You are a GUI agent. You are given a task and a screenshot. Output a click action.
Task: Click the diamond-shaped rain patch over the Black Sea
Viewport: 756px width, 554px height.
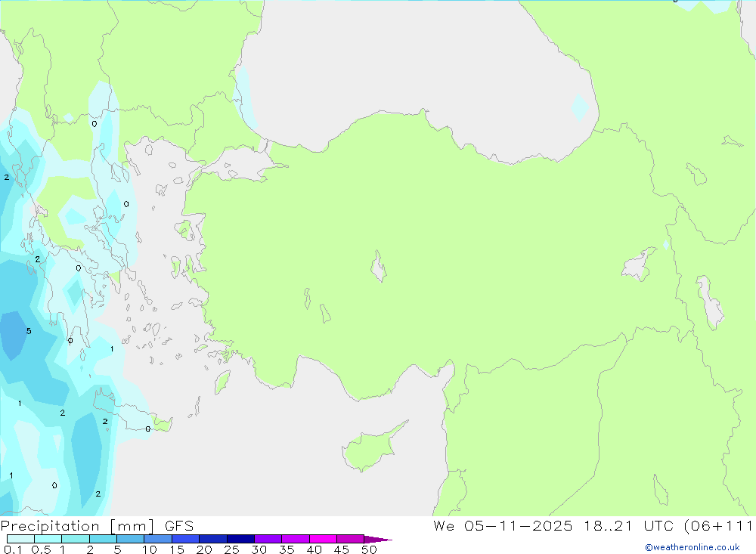pyautogui.click(x=580, y=107)
